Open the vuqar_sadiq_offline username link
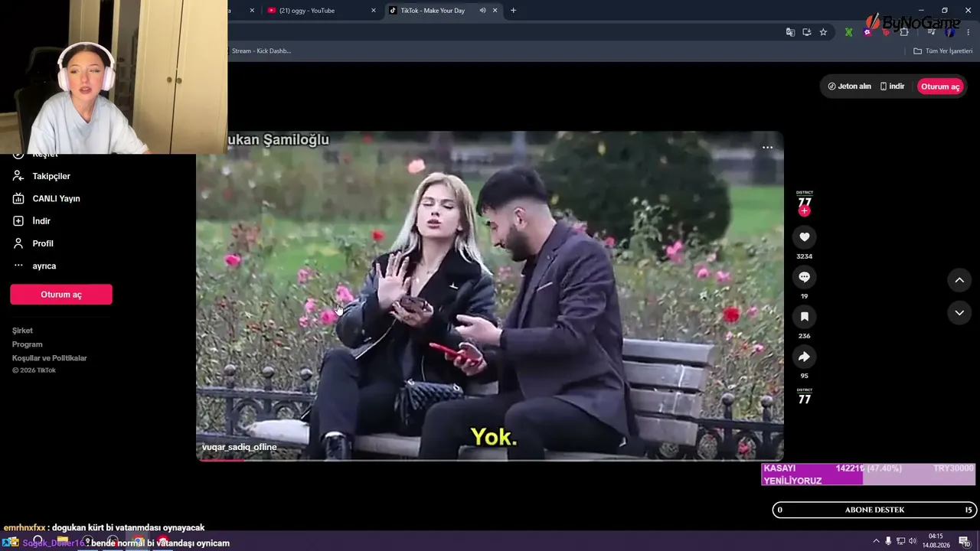This screenshot has width=980, height=551. click(240, 447)
